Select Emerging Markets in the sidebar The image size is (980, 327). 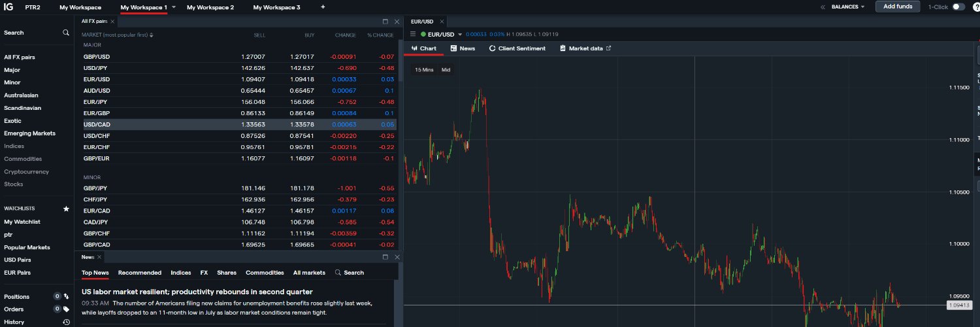pyautogui.click(x=29, y=133)
